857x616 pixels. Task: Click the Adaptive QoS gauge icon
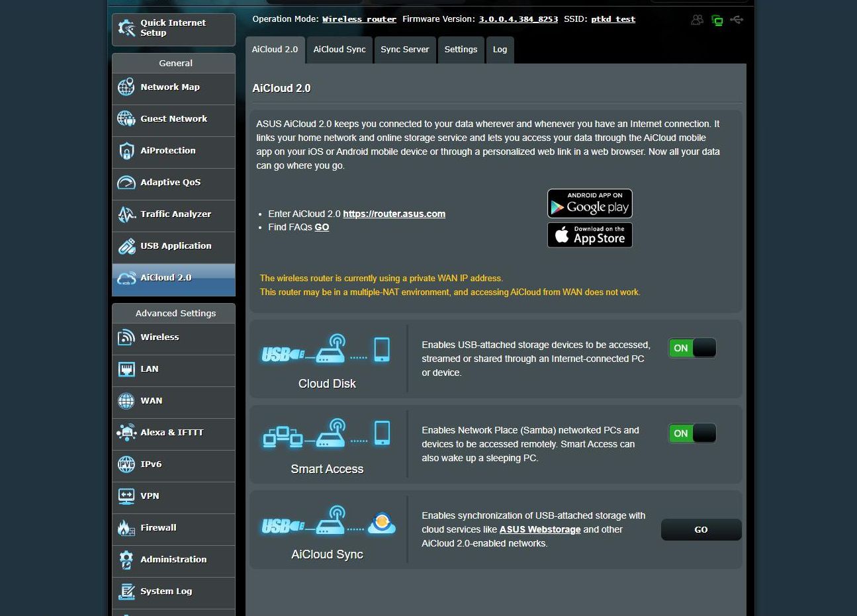pos(126,183)
